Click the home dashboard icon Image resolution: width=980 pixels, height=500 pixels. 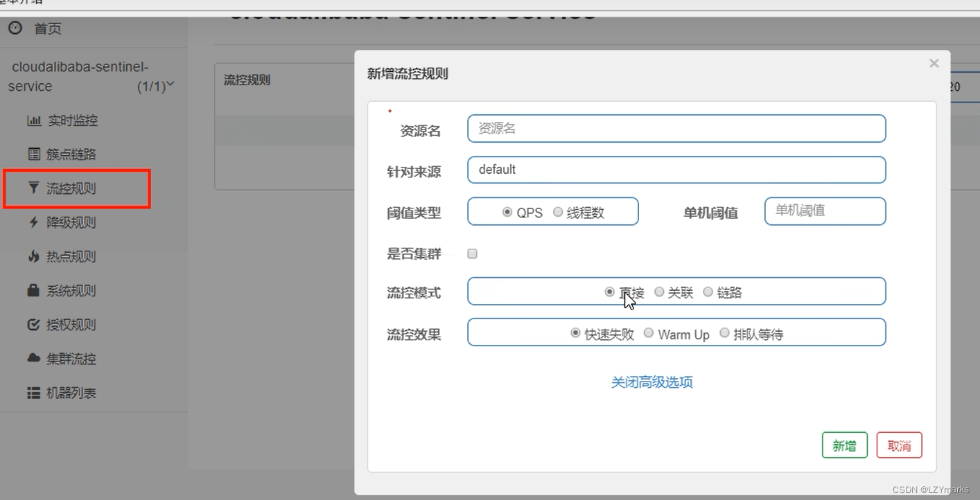[x=15, y=28]
